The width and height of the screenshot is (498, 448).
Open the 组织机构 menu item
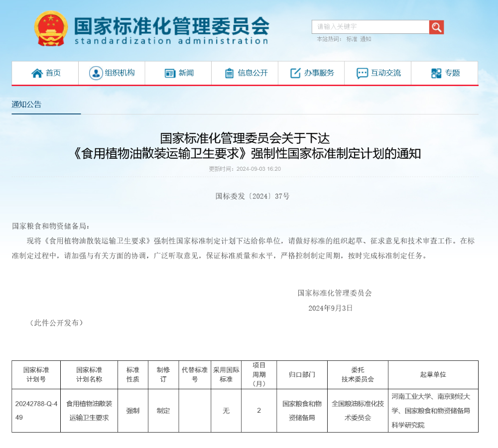[112, 73]
